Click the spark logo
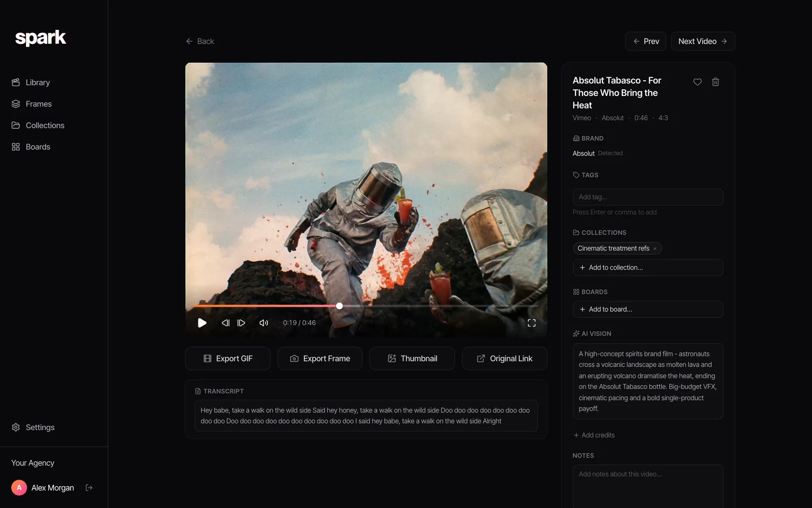This screenshot has height=508, width=812. click(x=41, y=38)
